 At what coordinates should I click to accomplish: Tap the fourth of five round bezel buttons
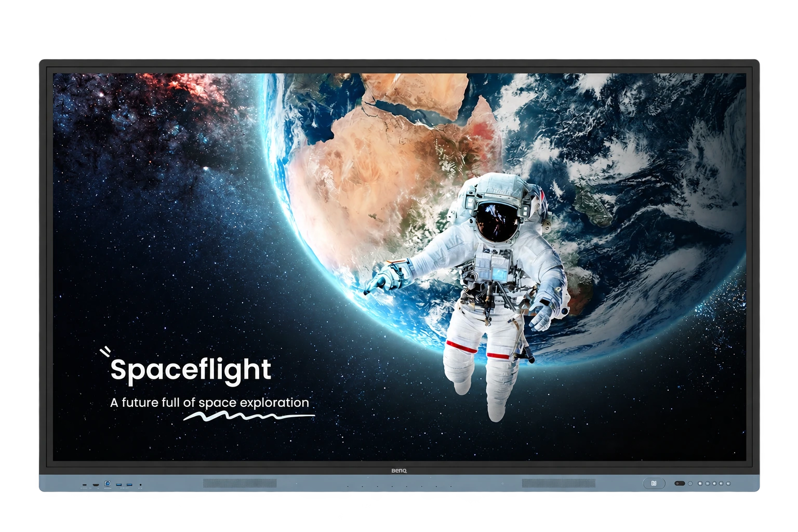(721, 484)
